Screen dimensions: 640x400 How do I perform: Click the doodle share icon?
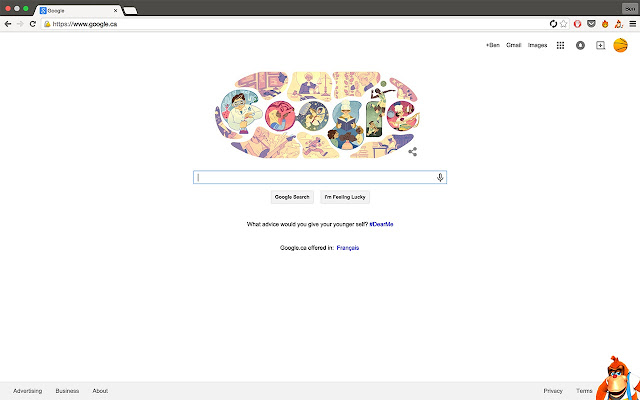pyautogui.click(x=413, y=151)
